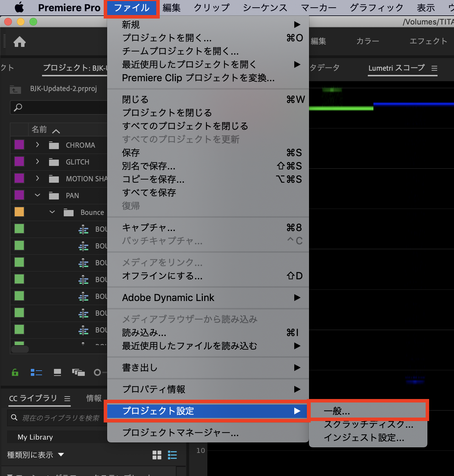
Task: Switch to the 情報 panel tab
Action: pos(94,398)
